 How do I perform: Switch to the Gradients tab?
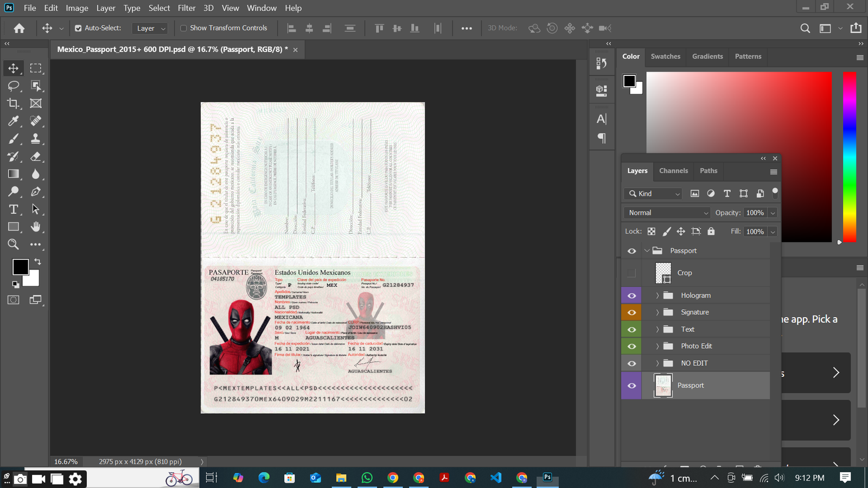point(707,56)
